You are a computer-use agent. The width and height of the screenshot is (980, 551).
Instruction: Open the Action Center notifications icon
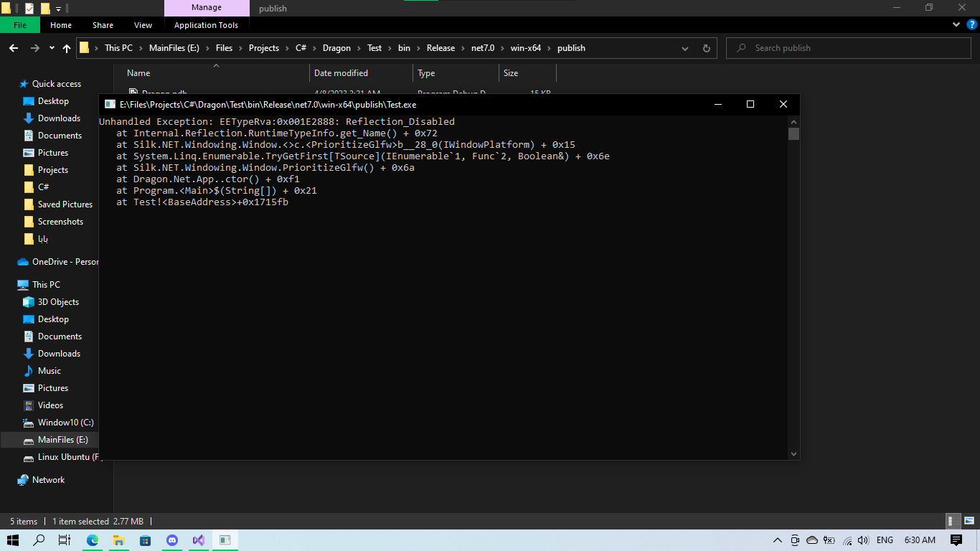[956, 540]
